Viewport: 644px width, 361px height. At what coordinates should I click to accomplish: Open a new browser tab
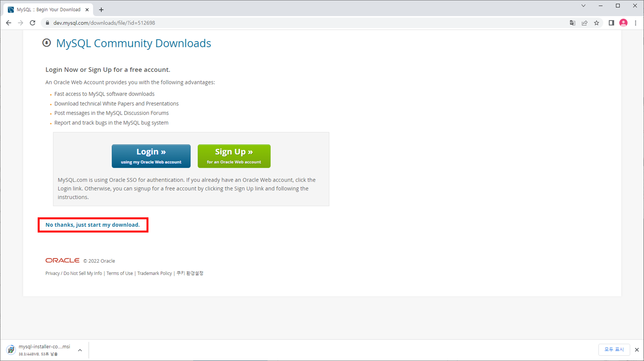click(101, 10)
